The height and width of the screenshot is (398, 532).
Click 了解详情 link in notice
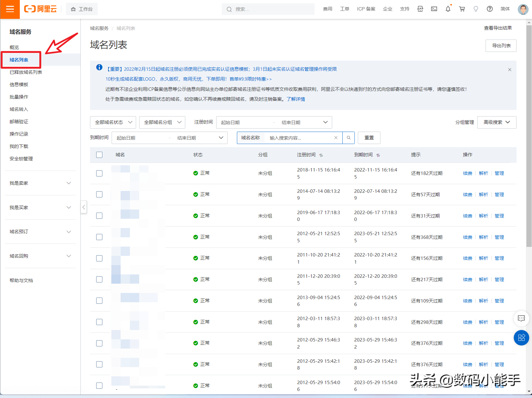[296, 99]
